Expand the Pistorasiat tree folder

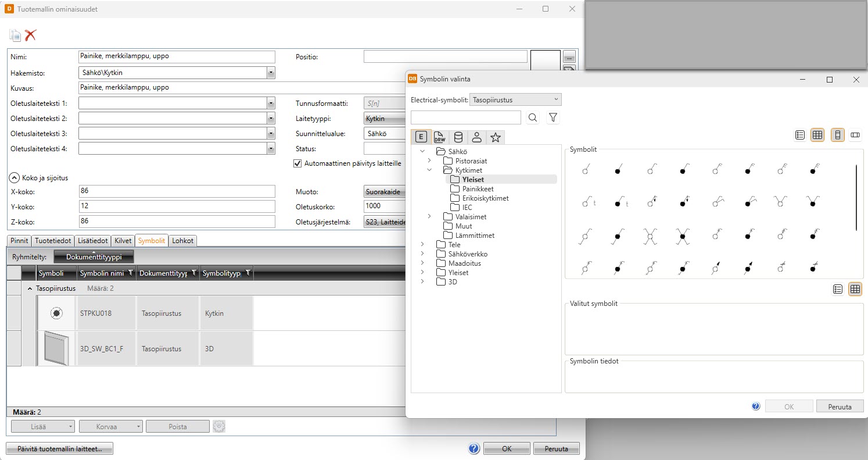click(x=429, y=161)
